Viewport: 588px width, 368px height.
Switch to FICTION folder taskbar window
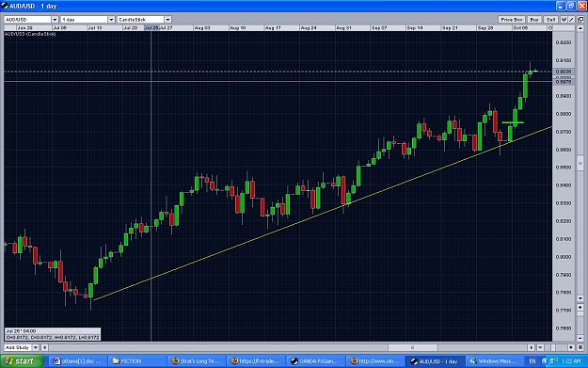click(x=137, y=361)
